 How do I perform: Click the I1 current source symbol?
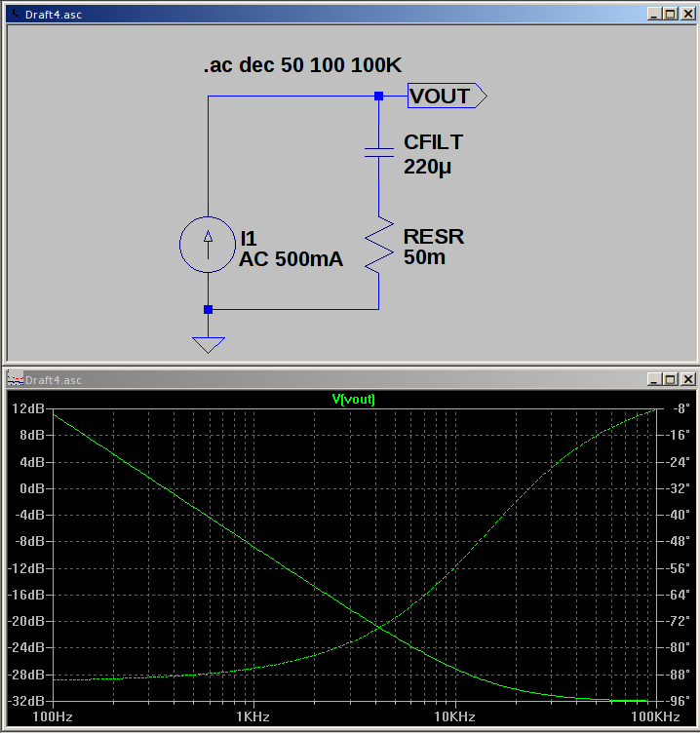tap(208, 245)
